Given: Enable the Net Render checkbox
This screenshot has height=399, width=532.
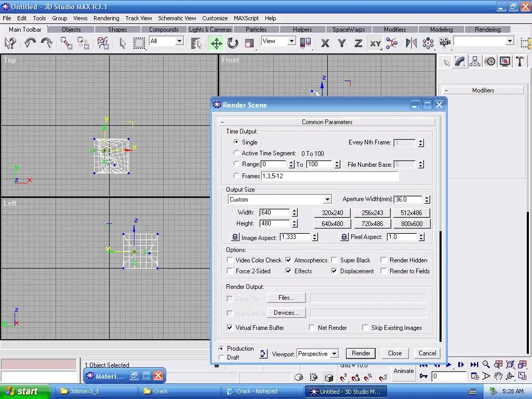Looking at the screenshot, I should click(x=312, y=327).
